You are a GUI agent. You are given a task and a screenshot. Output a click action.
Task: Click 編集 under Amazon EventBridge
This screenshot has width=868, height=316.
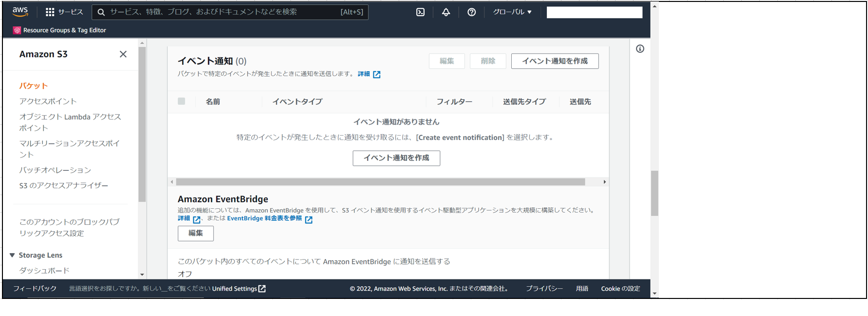tap(195, 234)
